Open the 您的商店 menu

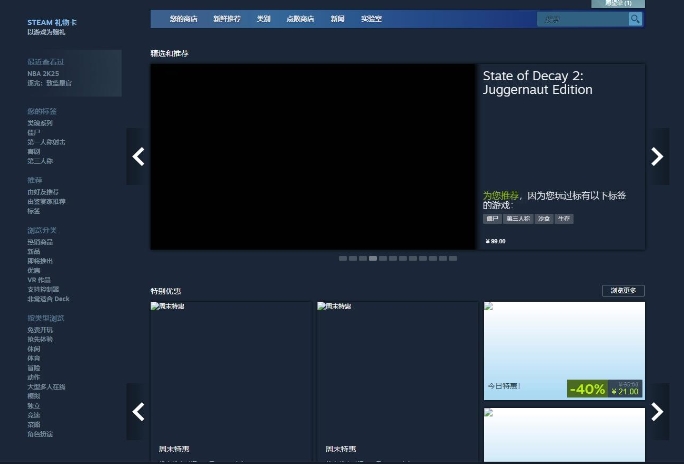tap(184, 19)
